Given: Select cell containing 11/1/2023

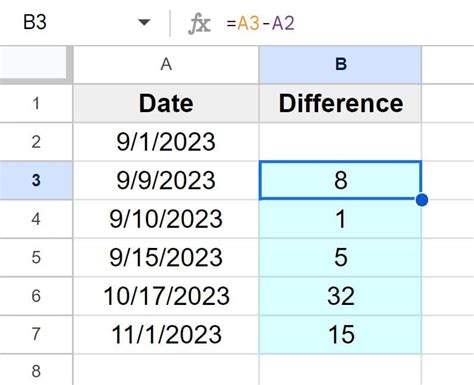Looking at the screenshot, I should click(166, 334).
